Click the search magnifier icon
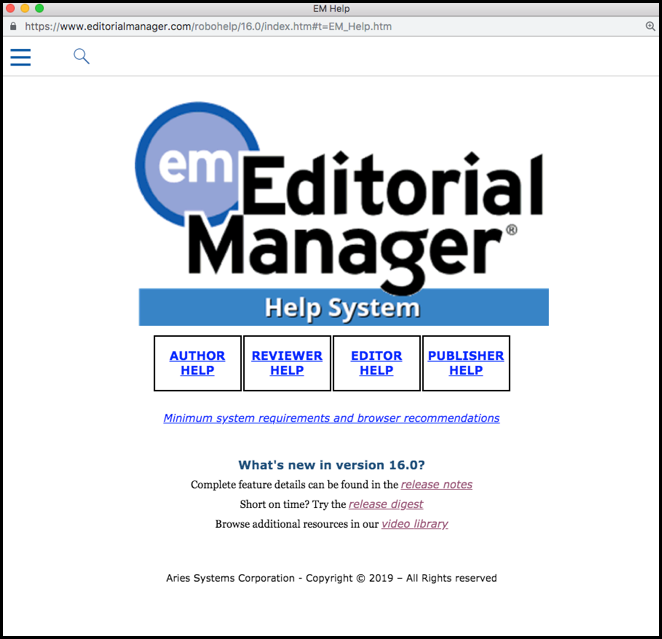Viewport: 662px width, 639px height. coord(81,57)
